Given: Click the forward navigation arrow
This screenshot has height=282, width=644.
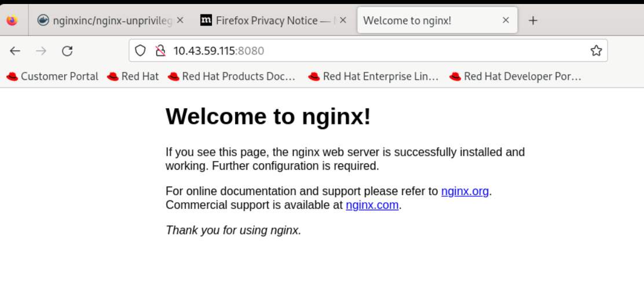Looking at the screenshot, I should tap(41, 51).
